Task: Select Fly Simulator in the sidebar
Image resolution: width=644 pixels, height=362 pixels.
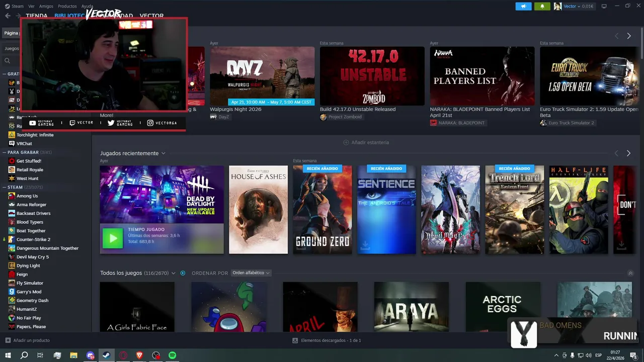Action: 30,283
